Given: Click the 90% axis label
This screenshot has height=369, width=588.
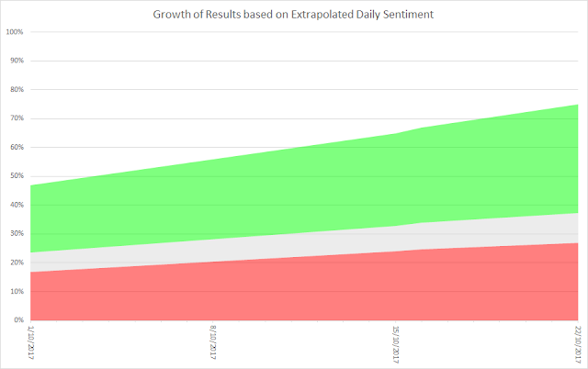Looking at the screenshot, I should coord(17,61).
